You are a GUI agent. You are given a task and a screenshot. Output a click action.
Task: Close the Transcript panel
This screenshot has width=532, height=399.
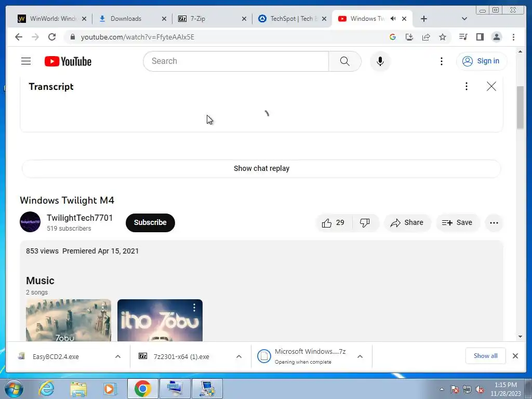[x=491, y=87]
